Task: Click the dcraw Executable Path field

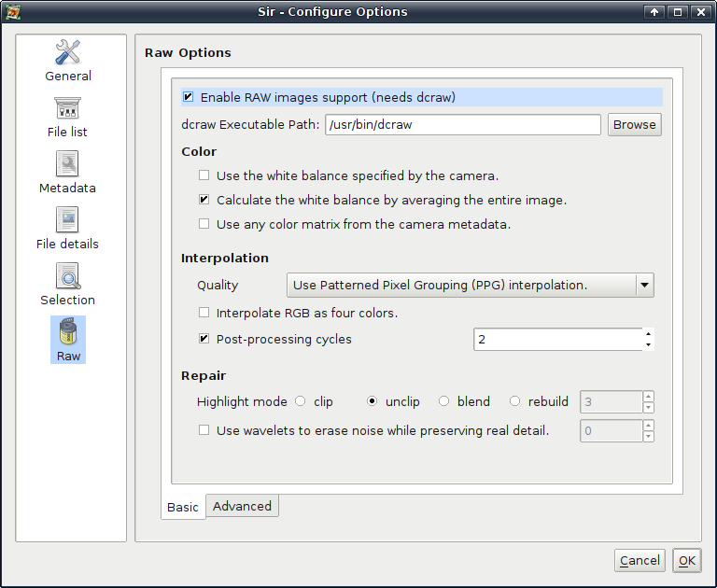Action: [x=463, y=124]
